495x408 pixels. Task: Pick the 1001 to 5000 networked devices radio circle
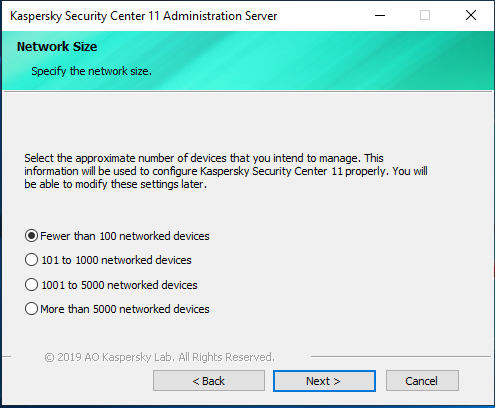31,285
